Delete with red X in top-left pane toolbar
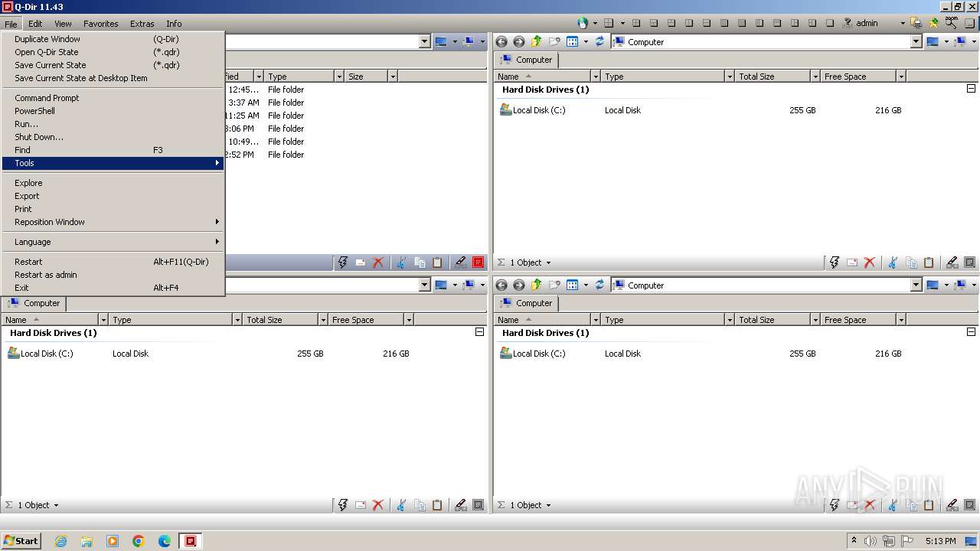Image resolution: width=980 pixels, height=551 pixels. 378,262
